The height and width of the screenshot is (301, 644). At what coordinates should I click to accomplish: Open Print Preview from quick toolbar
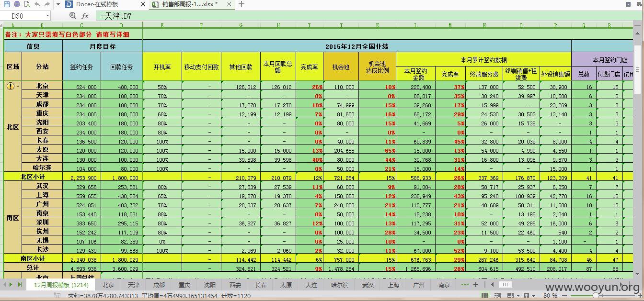27,4
